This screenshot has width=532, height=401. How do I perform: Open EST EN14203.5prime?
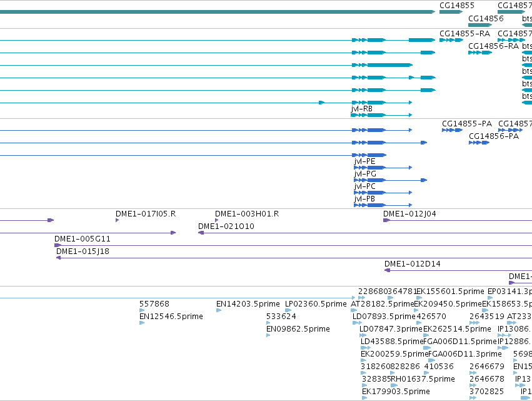point(248,304)
